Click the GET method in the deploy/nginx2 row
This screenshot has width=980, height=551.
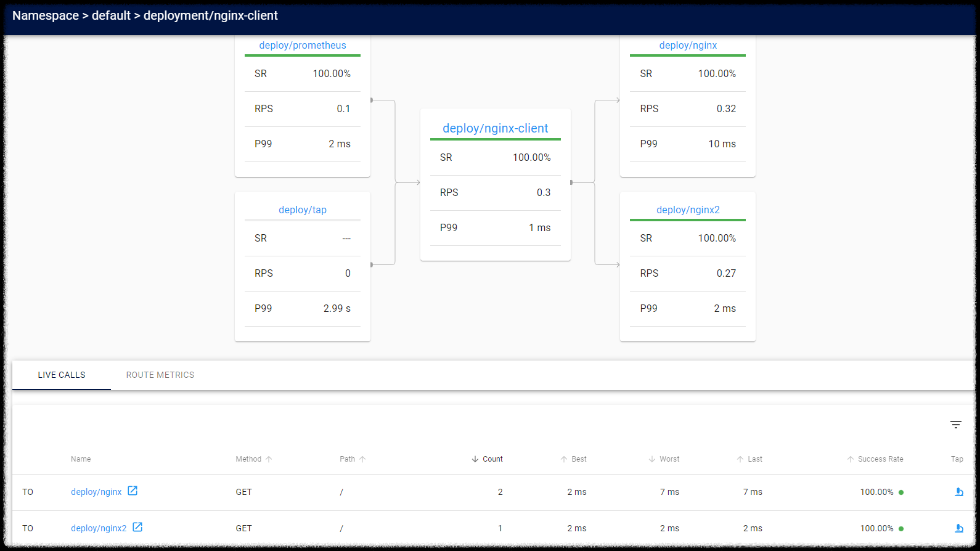point(244,528)
